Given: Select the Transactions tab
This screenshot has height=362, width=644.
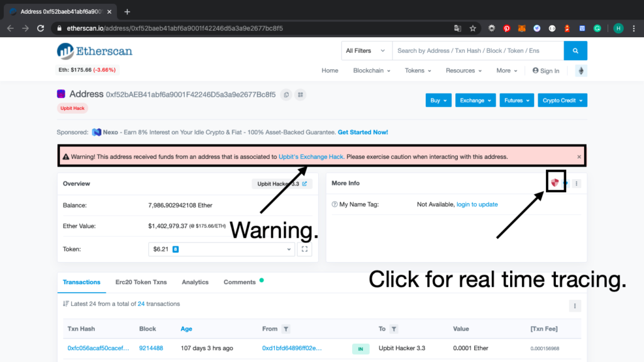Looking at the screenshot, I should click(x=82, y=282).
